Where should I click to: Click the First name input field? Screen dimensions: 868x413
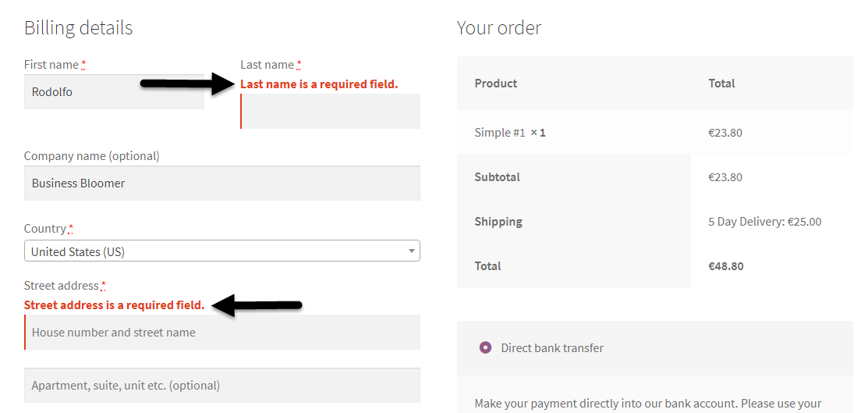(114, 92)
